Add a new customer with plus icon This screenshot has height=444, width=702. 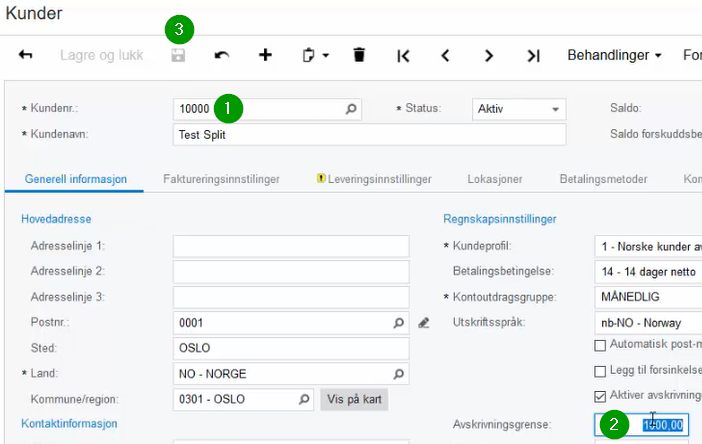point(265,56)
